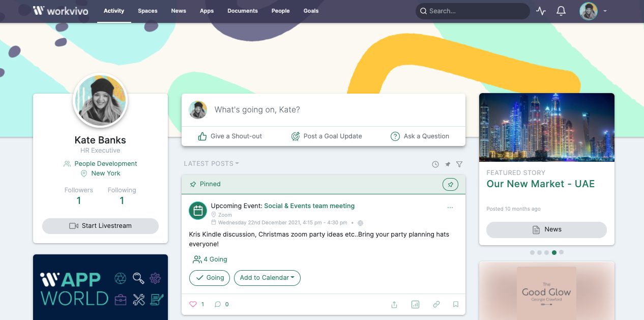Click the Start Livestream button
Image resolution: width=644 pixels, height=320 pixels.
coord(100,226)
